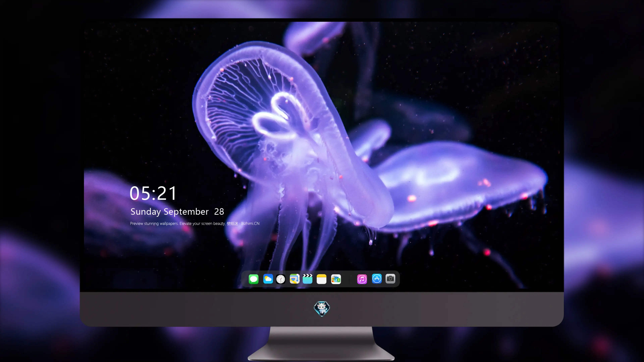Open the Clock app in the dock

pyautogui.click(x=281, y=279)
